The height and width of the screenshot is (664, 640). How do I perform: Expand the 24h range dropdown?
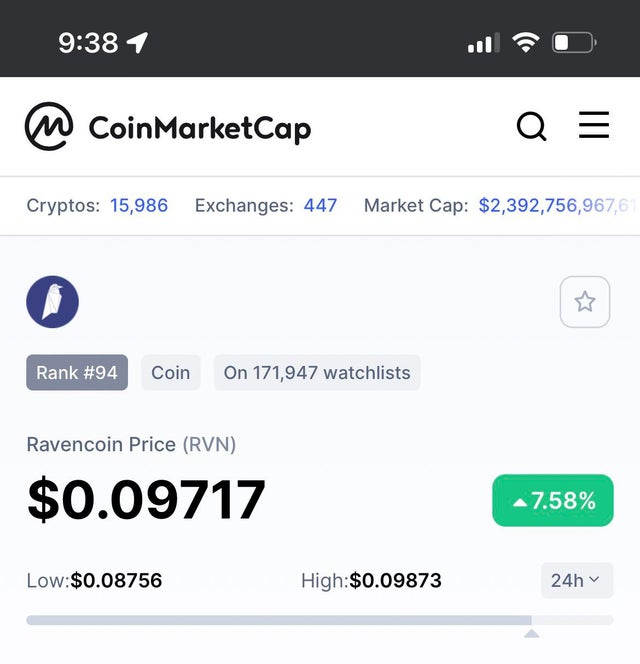577,580
